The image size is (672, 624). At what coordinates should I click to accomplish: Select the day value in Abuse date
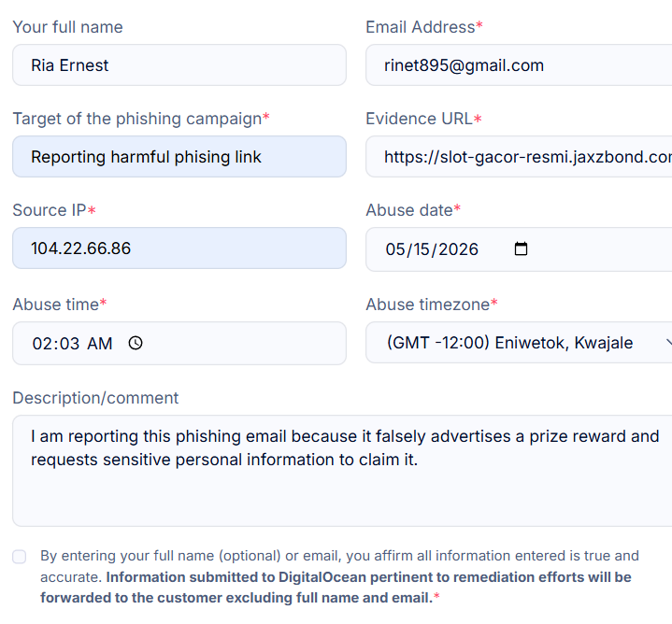[x=420, y=249]
